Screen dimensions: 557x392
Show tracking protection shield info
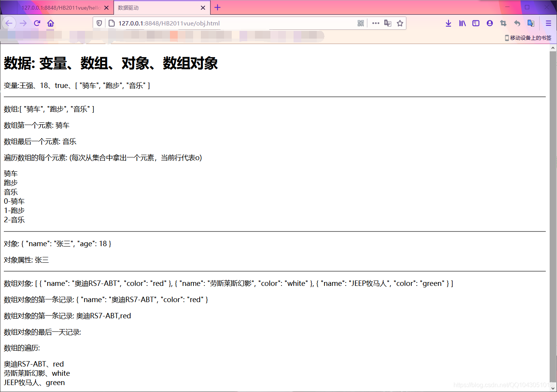[99, 23]
